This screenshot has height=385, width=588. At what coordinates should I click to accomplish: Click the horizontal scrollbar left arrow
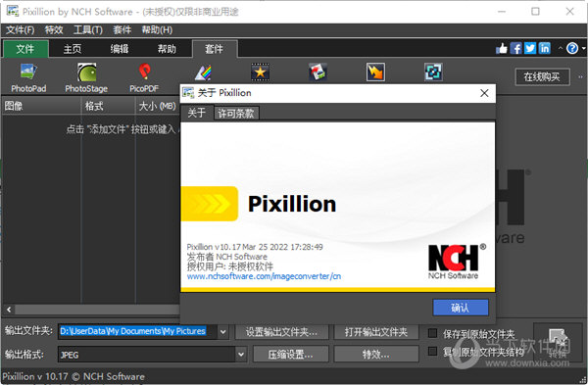coord(9,310)
